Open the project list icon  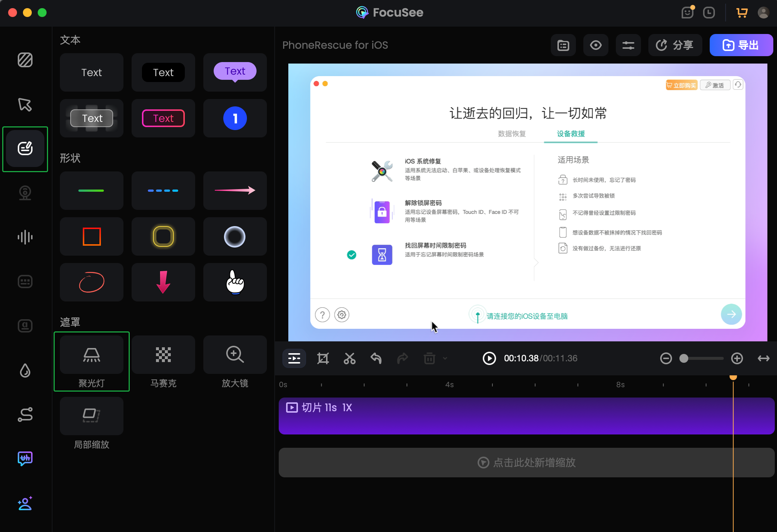coord(563,45)
